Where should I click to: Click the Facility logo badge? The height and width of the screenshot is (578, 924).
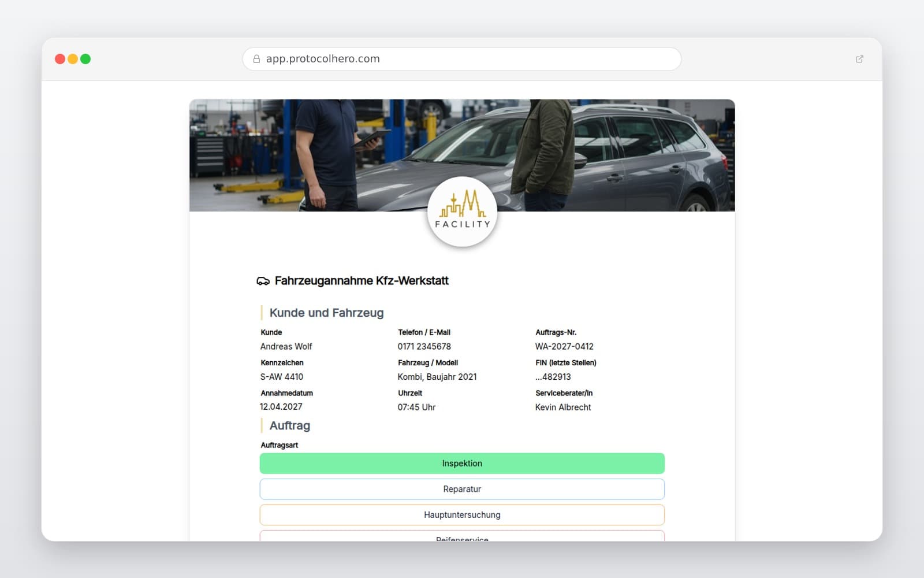[x=462, y=212]
